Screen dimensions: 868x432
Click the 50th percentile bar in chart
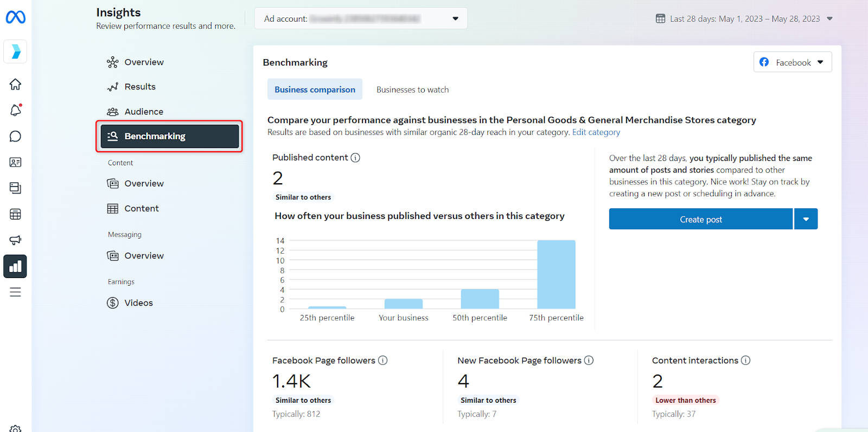pos(480,299)
